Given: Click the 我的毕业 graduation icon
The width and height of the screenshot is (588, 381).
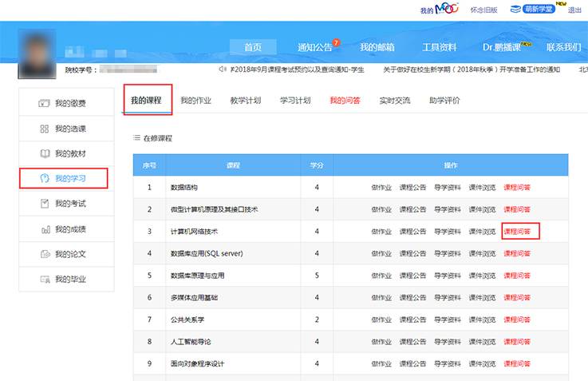Looking at the screenshot, I should [x=45, y=279].
